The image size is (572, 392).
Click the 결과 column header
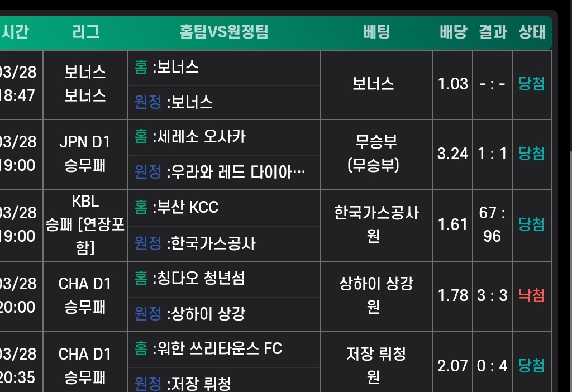click(492, 32)
